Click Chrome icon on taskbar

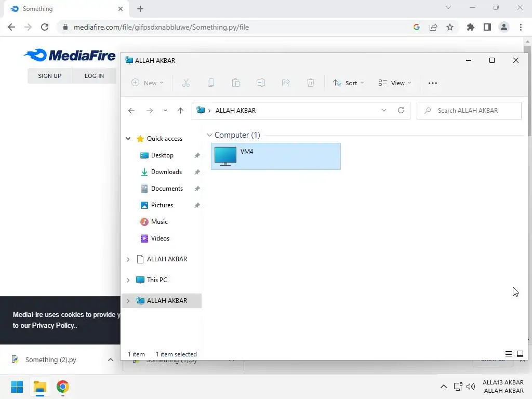63,387
